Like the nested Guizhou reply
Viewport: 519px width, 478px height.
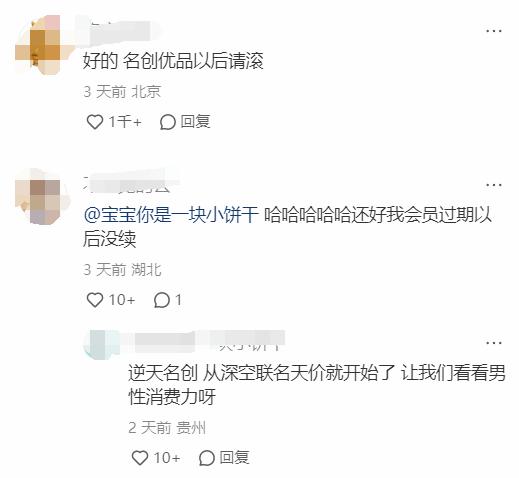[140, 457]
